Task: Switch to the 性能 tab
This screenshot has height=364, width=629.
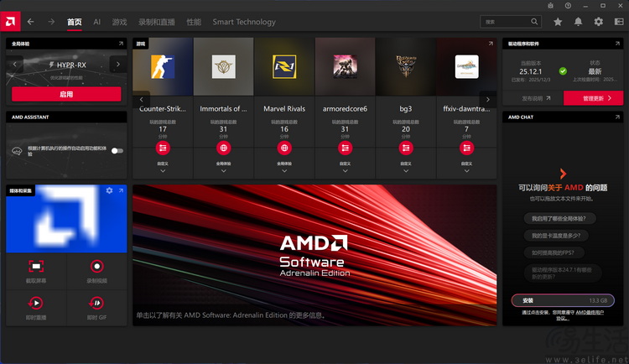Action: coord(194,22)
